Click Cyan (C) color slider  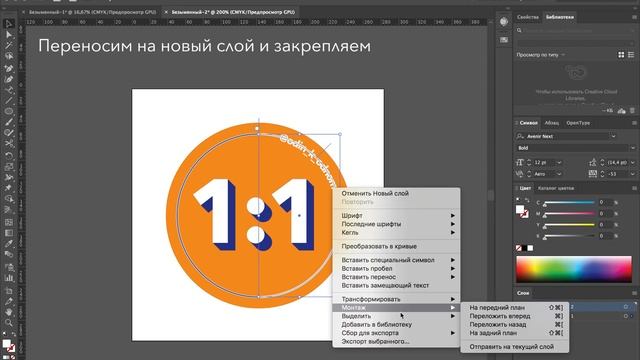tap(569, 202)
